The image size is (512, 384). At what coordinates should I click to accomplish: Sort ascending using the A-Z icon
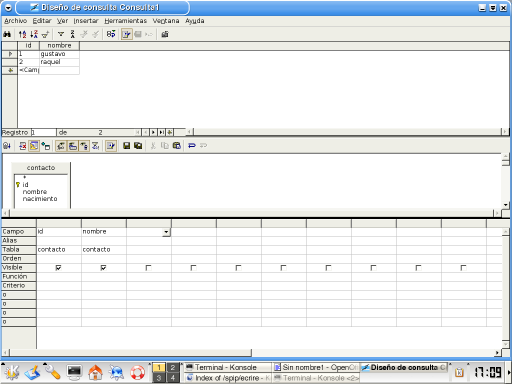tap(22, 34)
